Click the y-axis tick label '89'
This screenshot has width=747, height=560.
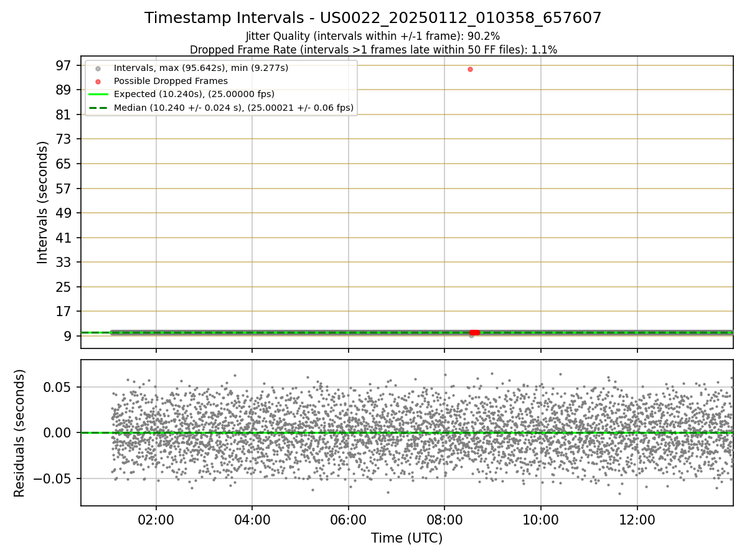coord(63,90)
